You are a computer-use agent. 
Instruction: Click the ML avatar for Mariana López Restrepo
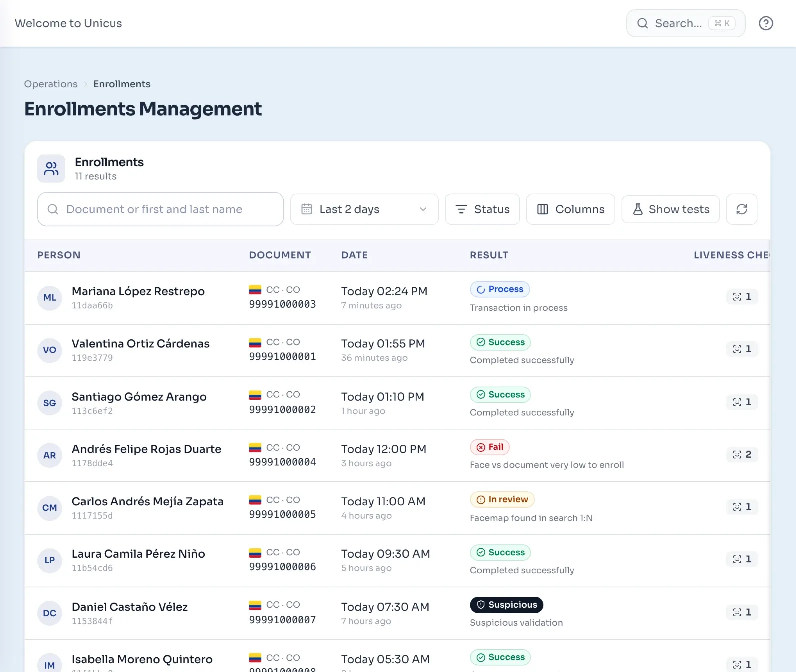[x=50, y=298]
